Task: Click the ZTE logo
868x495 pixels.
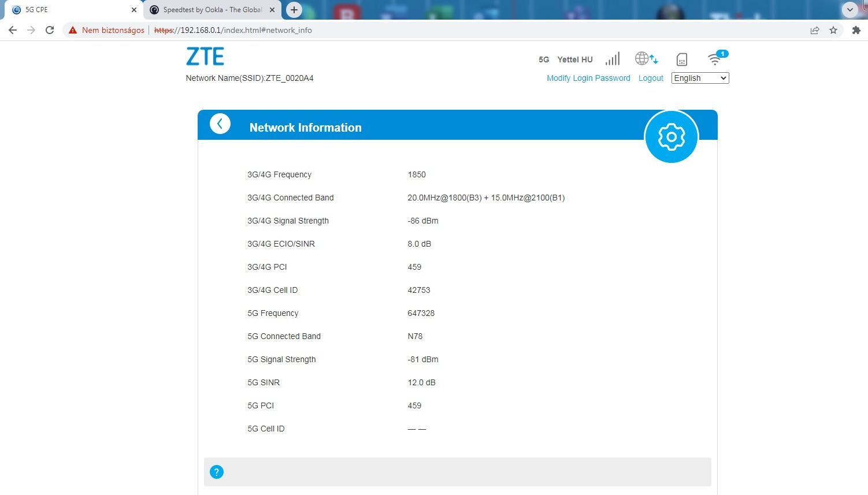Action: coord(205,57)
